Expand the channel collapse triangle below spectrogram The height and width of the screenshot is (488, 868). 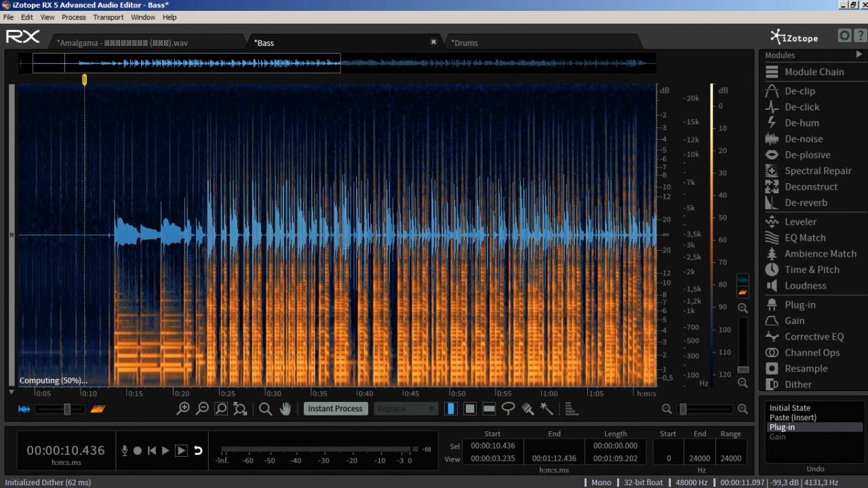(x=12, y=392)
